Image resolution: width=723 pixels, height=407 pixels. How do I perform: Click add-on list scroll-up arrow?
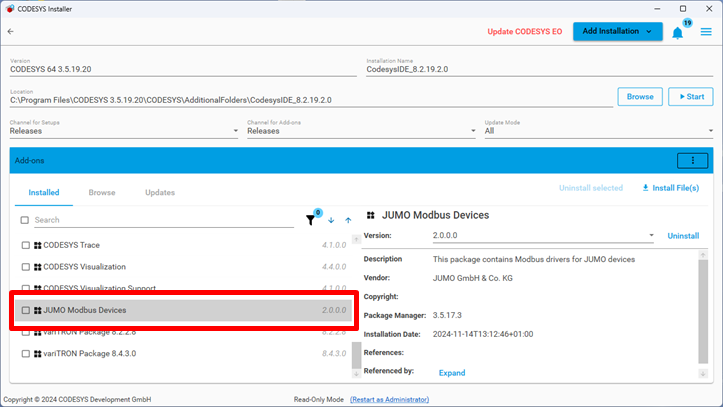click(356, 239)
